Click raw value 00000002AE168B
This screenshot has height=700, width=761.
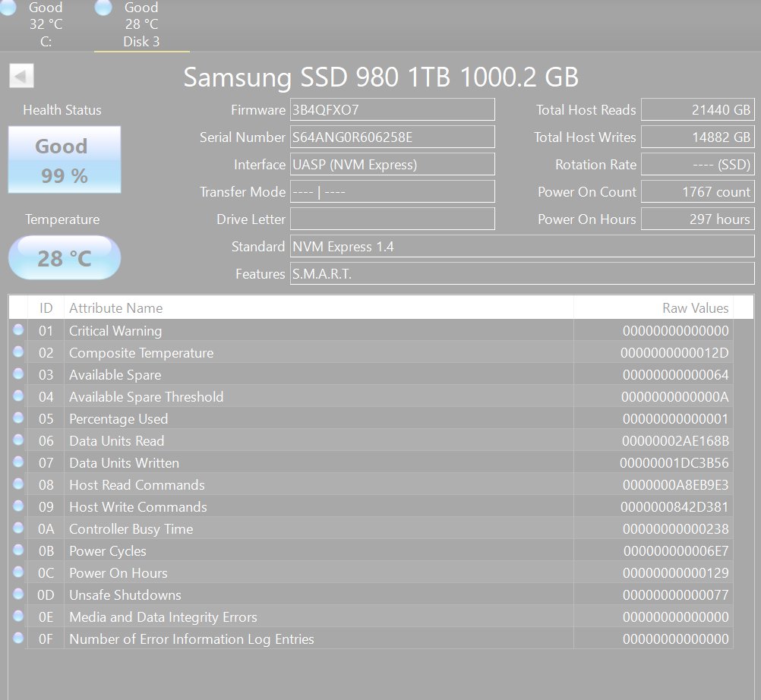[x=676, y=441]
